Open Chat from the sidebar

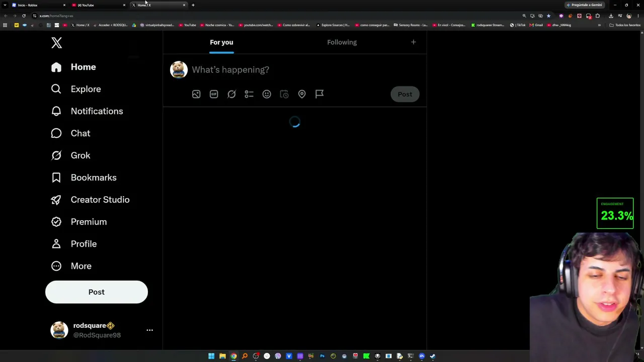pos(70,133)
